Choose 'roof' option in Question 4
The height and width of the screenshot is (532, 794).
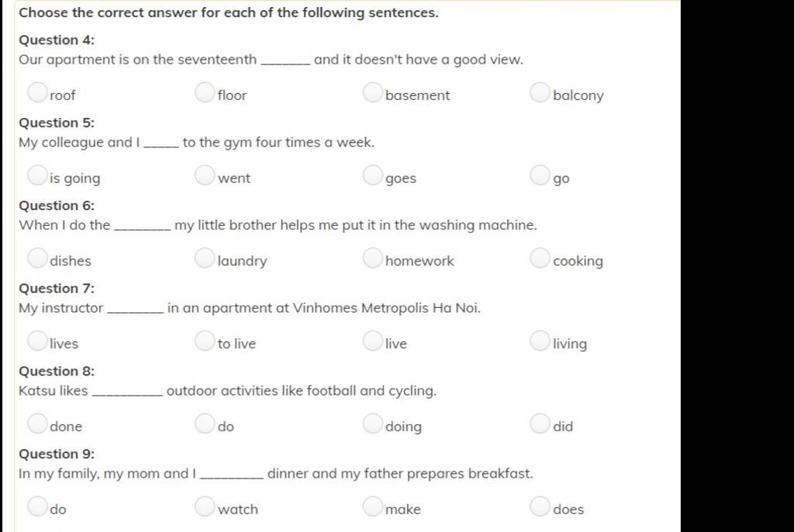click(x=37, y=92)
